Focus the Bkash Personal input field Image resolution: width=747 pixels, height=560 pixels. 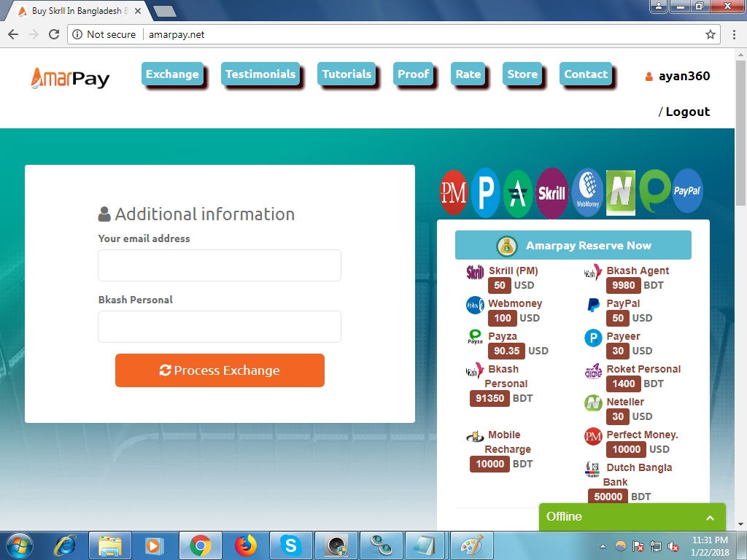coord(220,327)
